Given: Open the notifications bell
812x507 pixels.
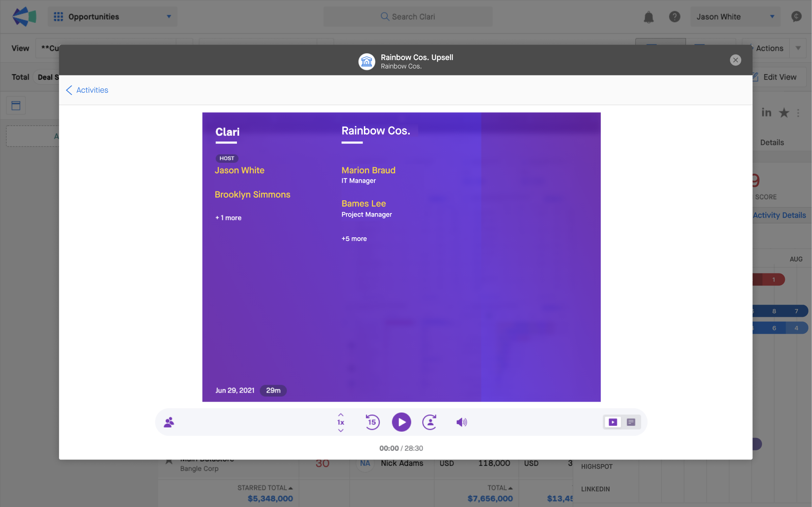Looking at the screenshot, I should 648,17.
